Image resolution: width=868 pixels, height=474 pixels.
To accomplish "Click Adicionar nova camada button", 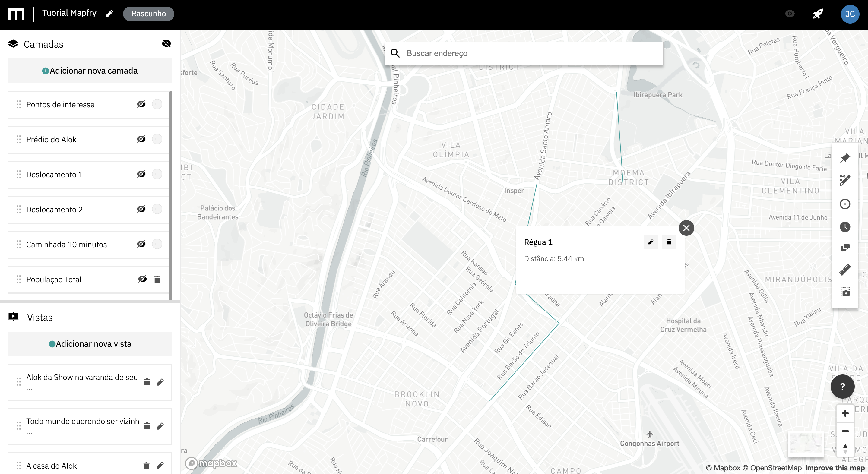I will point(90,71).
